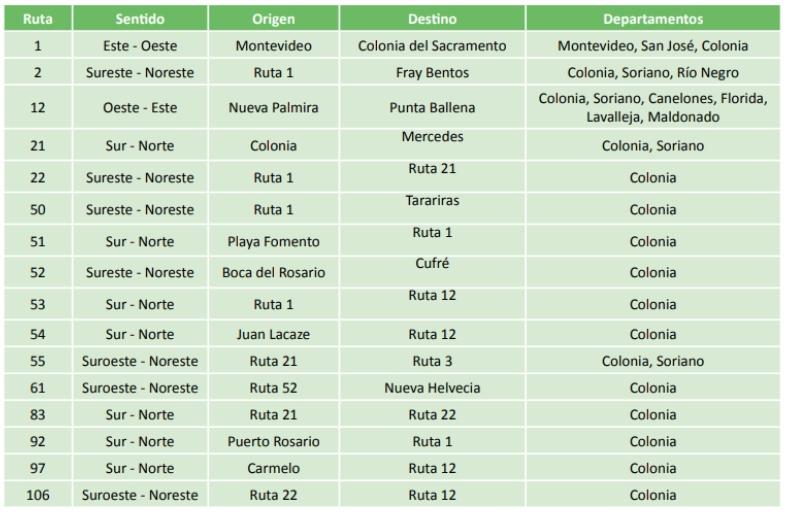790x514 pixels.
Task: Click the Origen header cell
Action: click(274, 19)
